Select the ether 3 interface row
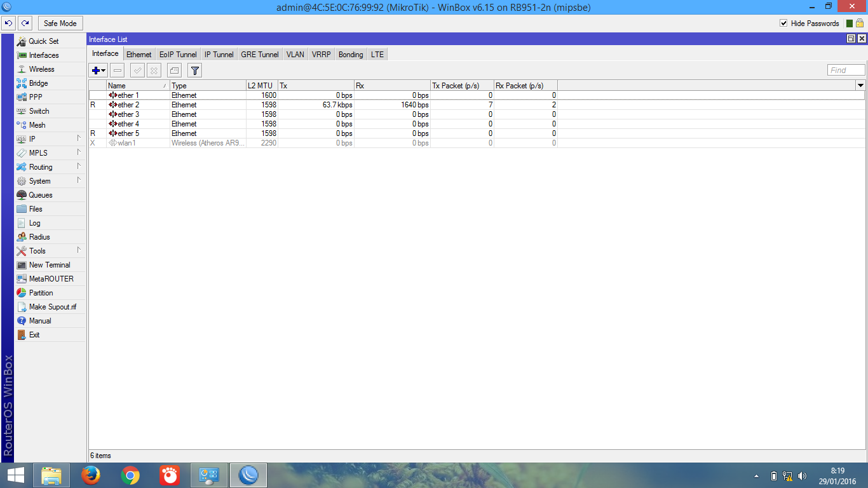 coord(477,114)
